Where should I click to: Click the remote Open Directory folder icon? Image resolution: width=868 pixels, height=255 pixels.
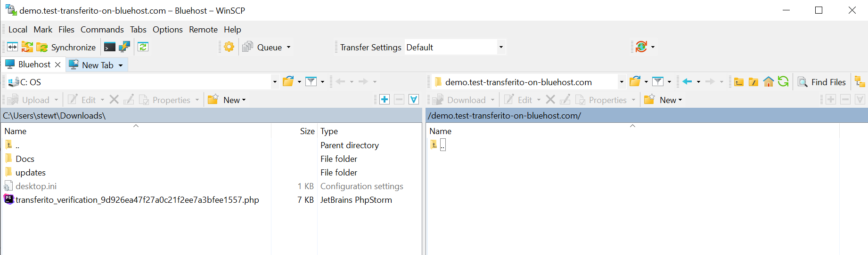point(635,81)
